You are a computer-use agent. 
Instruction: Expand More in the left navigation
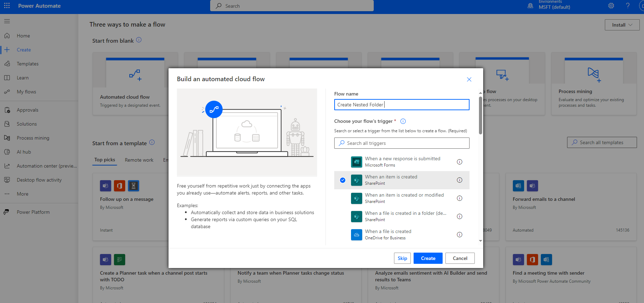(22, 194)
